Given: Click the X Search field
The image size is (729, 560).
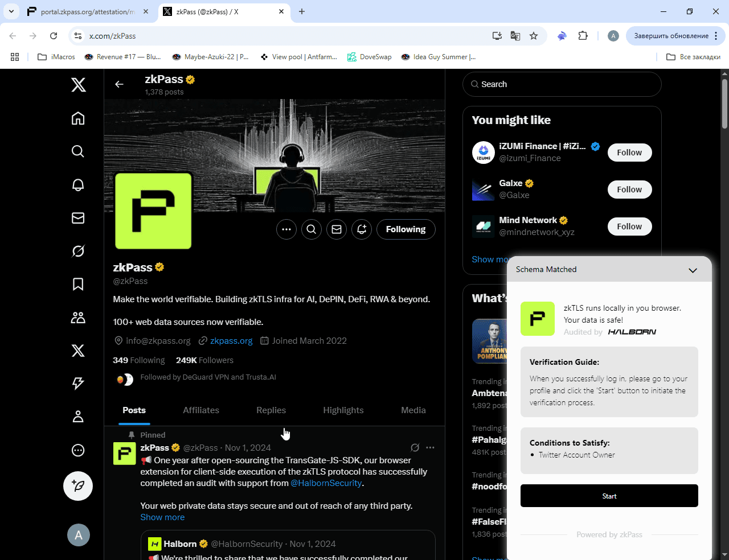Looking at the screenshot, I should 562,84.
